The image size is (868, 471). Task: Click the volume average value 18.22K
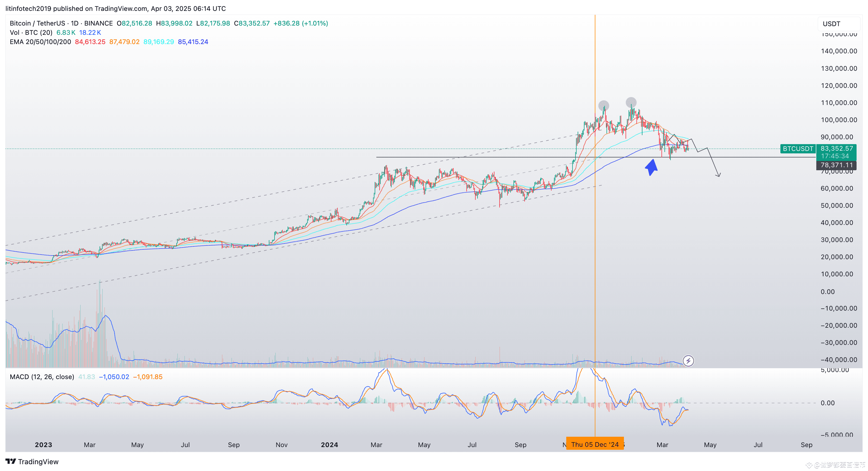[90, 33]
